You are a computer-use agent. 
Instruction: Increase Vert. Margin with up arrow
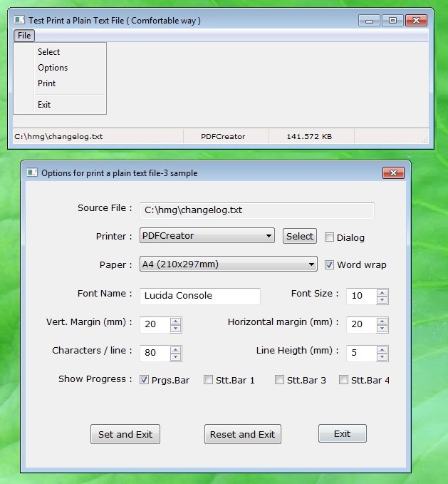[176, 321]
